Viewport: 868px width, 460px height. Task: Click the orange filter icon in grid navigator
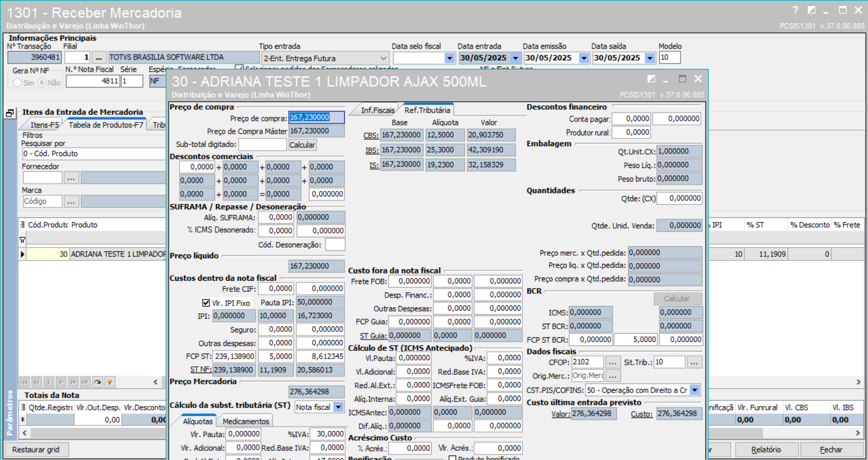(x=110, y=382)
